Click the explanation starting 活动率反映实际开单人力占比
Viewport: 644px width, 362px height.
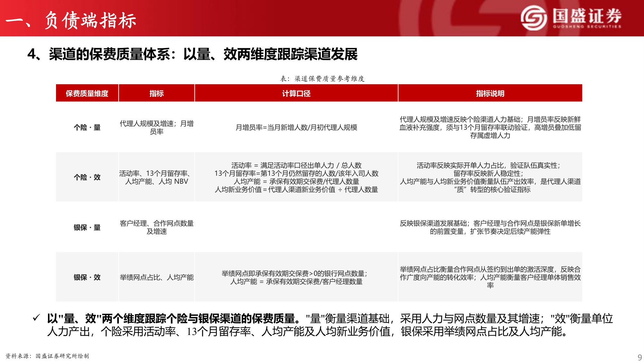click(490, 177)
